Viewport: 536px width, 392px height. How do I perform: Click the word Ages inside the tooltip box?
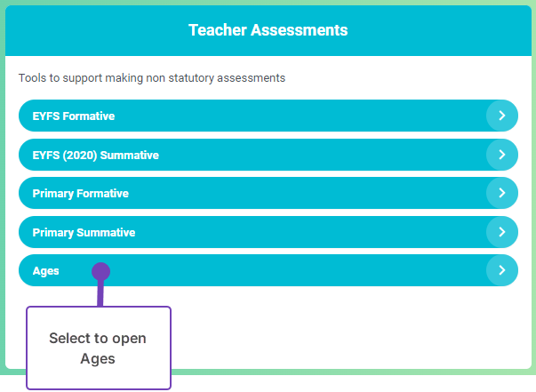pyautogui.click(x=98, y=359)
